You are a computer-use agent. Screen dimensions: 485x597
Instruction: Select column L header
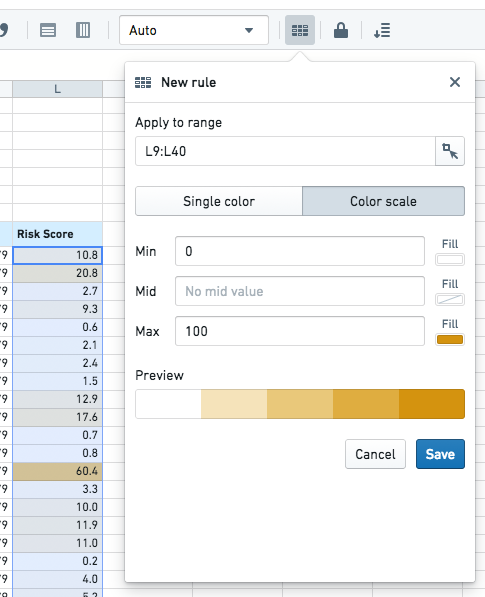coord(57,89)
